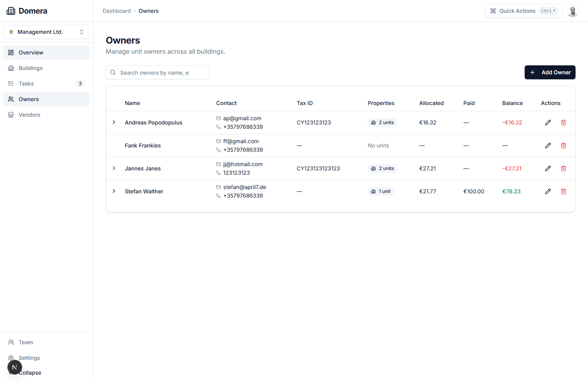Click the 2 units badge for Jannes Janes
588x382 pixels.
[x=382, y=168]
